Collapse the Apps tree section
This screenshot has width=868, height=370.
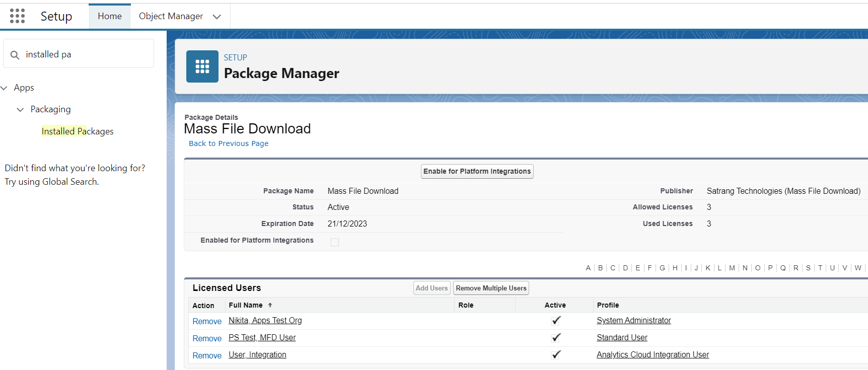click(4, 88)
